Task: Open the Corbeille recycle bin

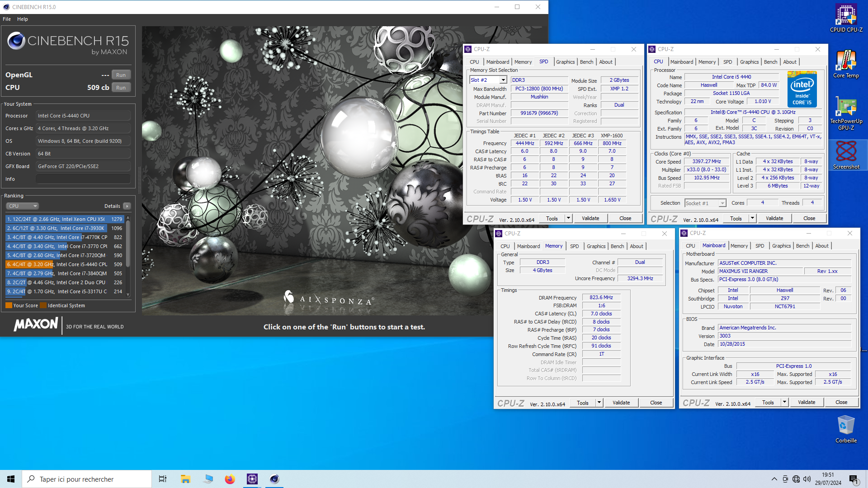Action: pos(846,429)
